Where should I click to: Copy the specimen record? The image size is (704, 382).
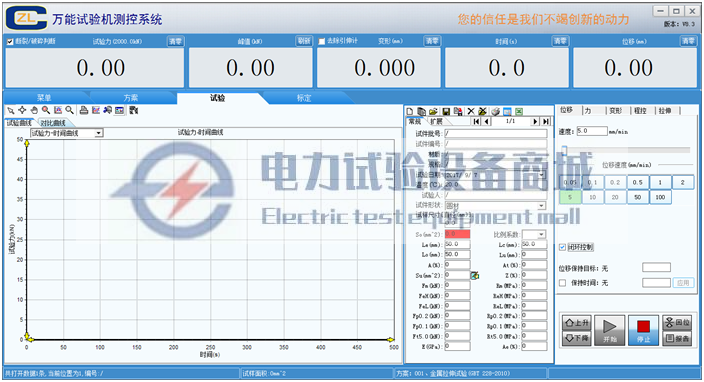(421, 111)
